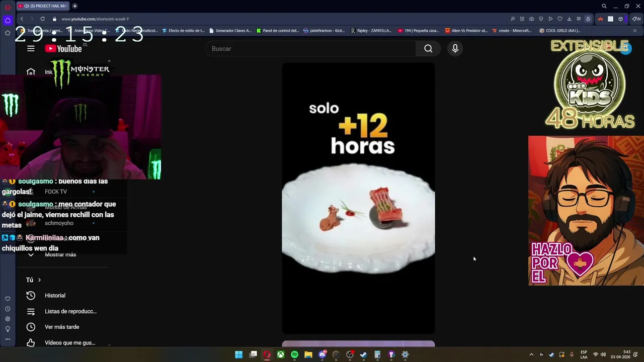644x362 pixels.
Task: Focus the Buscar search field
Action: pyautogui.click(x=310, y=49)
